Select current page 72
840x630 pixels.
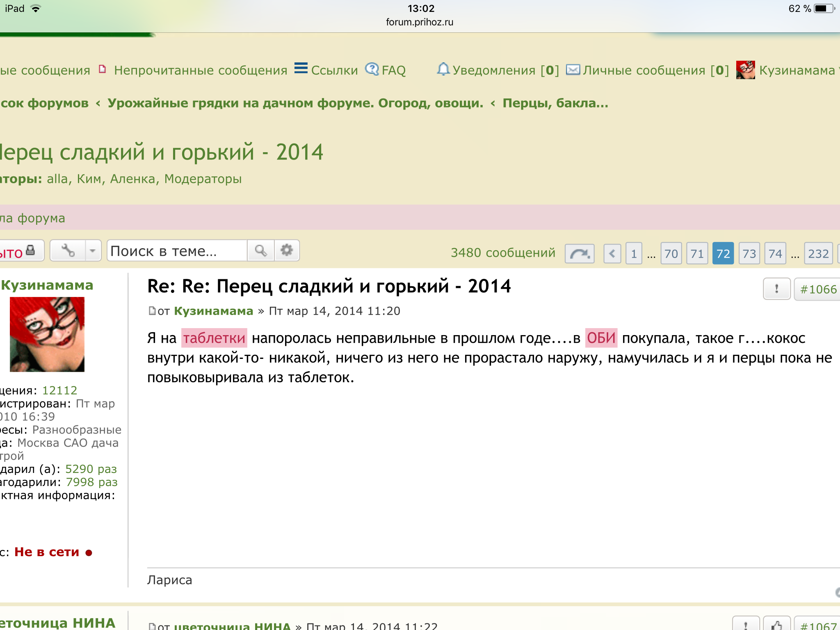click(723, 253)
